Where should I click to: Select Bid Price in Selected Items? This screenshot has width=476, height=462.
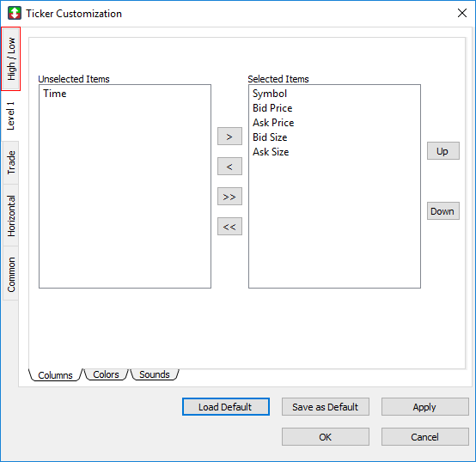tap(272, 108)
